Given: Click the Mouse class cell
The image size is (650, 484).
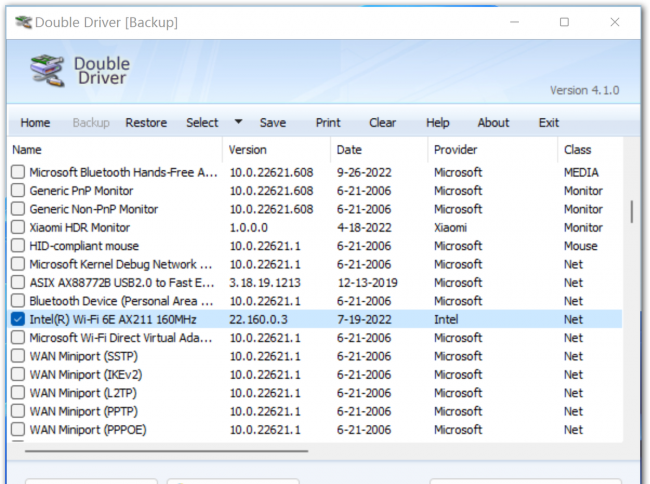Looking at the screenshot, I should (580, 246).
